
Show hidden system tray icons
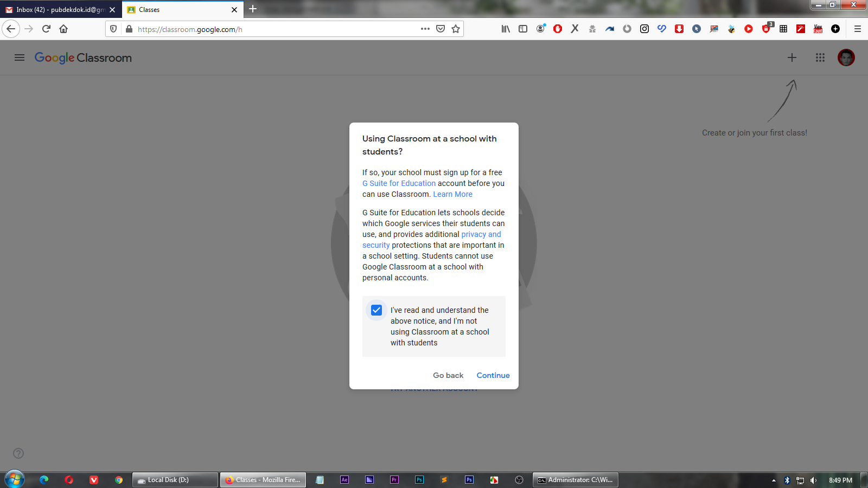tap(774, 480)
